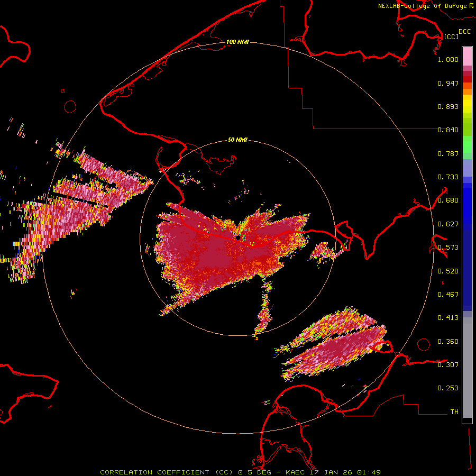Click the [CC] legend unit label
476x476 pixels.
click(x=451, y=36)
